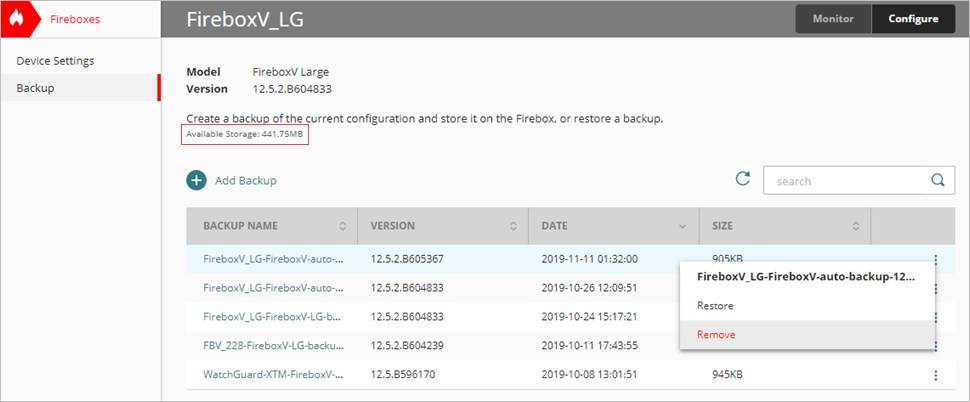Sort by Backup Name column arrows

pos(342,226)
